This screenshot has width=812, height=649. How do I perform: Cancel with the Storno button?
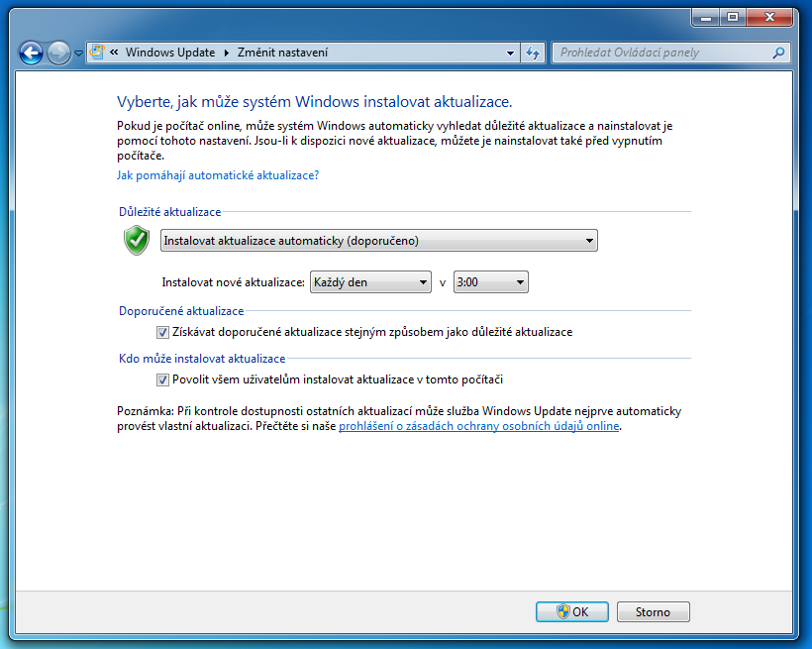pos(653,612)
